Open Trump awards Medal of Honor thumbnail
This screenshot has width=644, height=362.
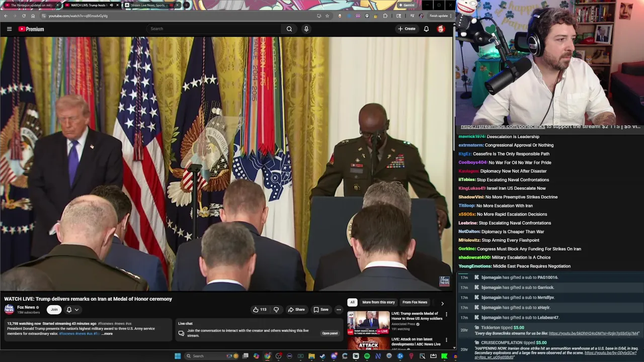[x=368, y=323]
